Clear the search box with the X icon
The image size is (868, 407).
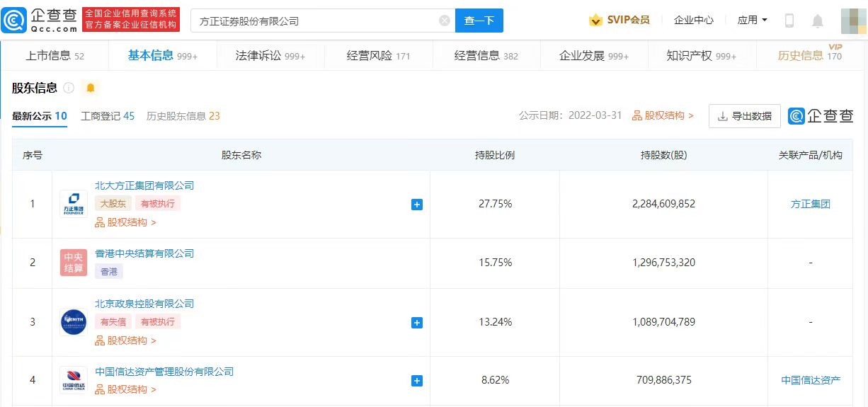[445, 21]
